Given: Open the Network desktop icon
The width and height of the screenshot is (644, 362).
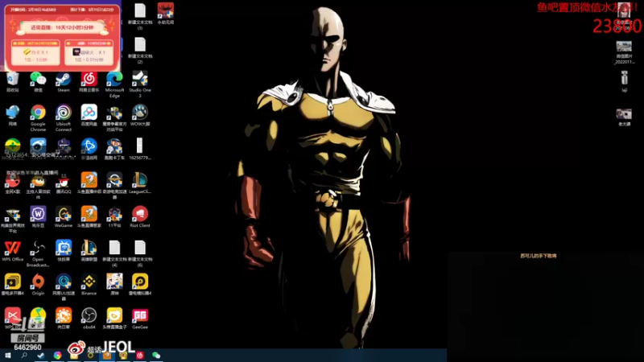Looking at the screenshot, I should [x=13, y=115].
